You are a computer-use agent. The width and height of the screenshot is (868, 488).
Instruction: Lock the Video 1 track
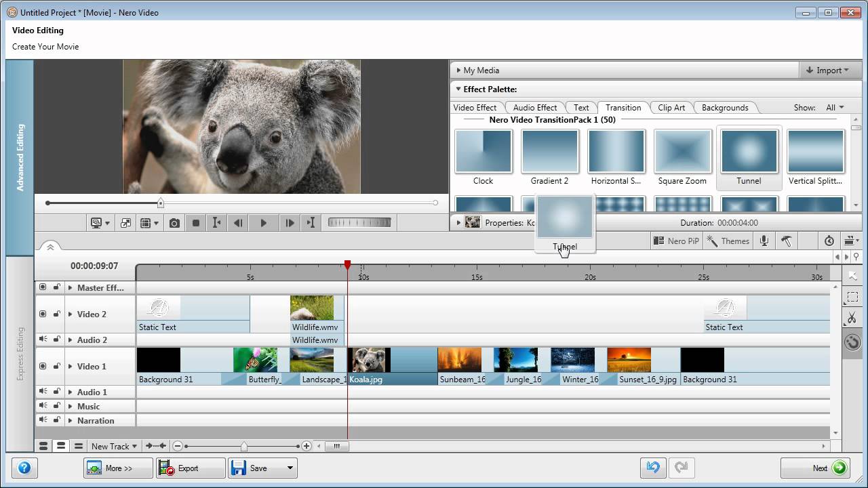click(x=57, y=366)
